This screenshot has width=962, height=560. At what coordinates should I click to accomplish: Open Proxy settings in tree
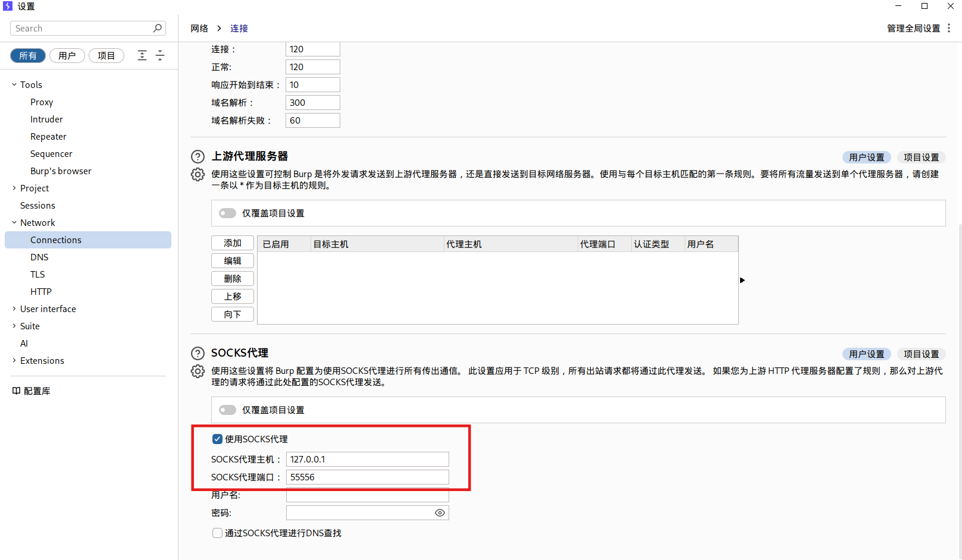[x=42, y=102]
